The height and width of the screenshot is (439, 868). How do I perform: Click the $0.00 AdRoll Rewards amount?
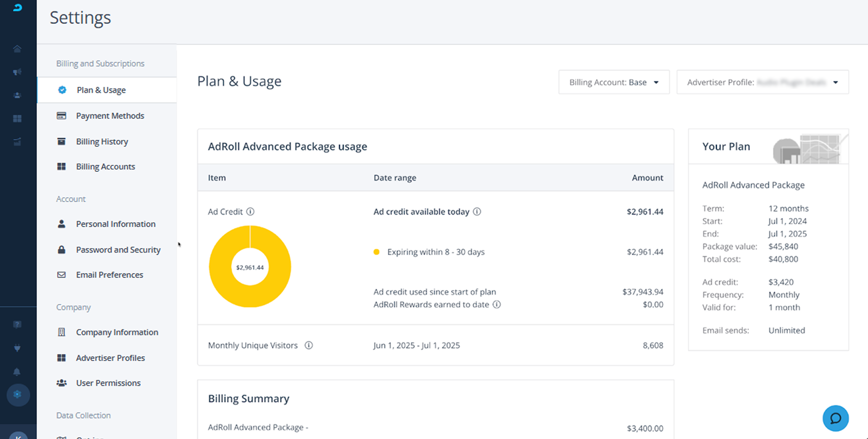click(x=653, y=305)
